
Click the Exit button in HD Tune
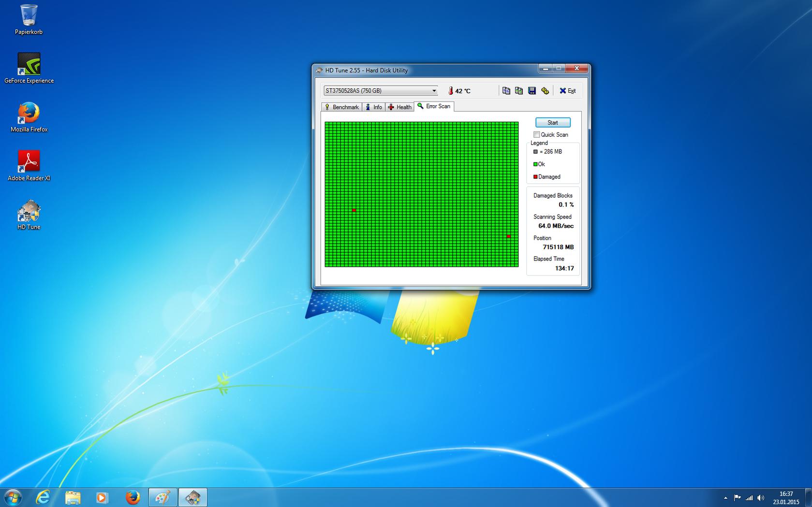568,91
